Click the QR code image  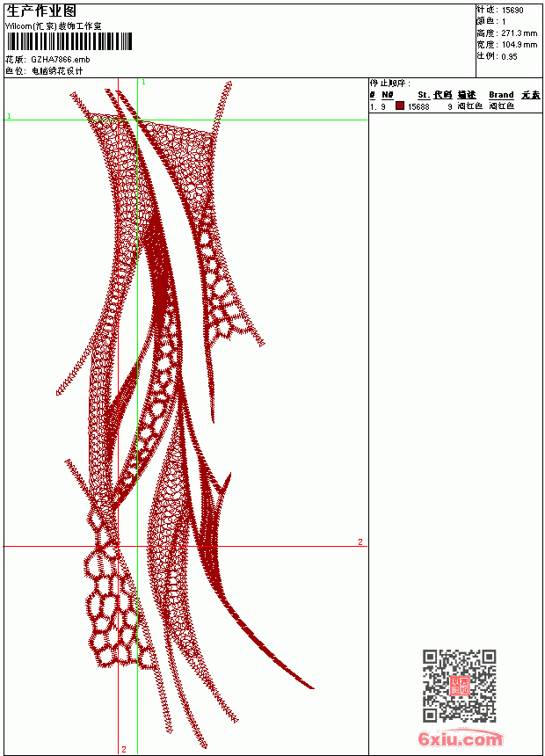click(460, 686)
